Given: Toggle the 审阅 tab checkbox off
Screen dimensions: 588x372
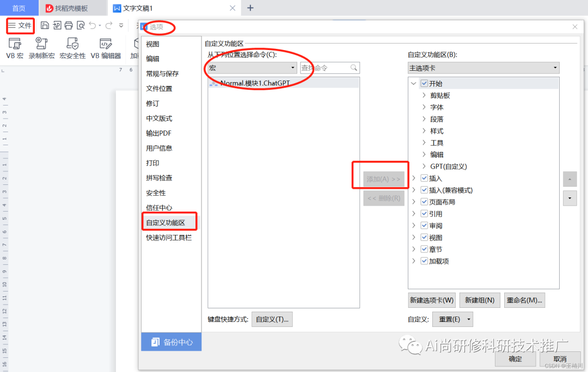Looking at the screenshot, I should click(424, 225).
